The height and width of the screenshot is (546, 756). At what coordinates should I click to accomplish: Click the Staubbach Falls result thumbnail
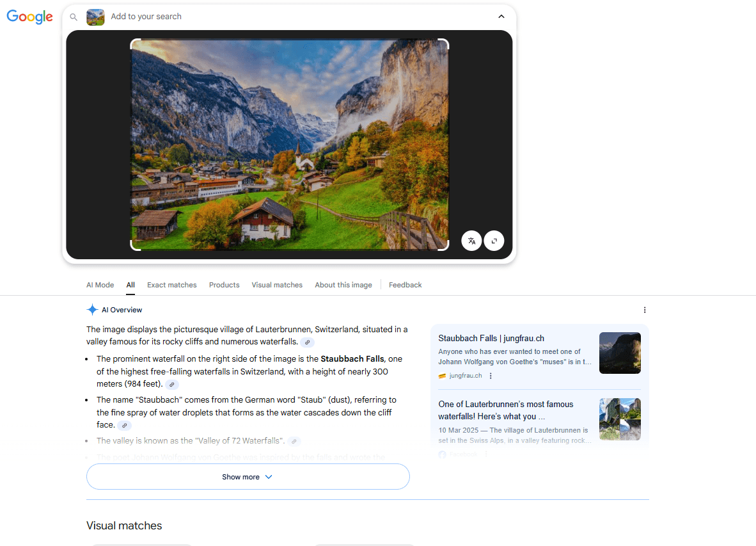[x=619, y=353]
